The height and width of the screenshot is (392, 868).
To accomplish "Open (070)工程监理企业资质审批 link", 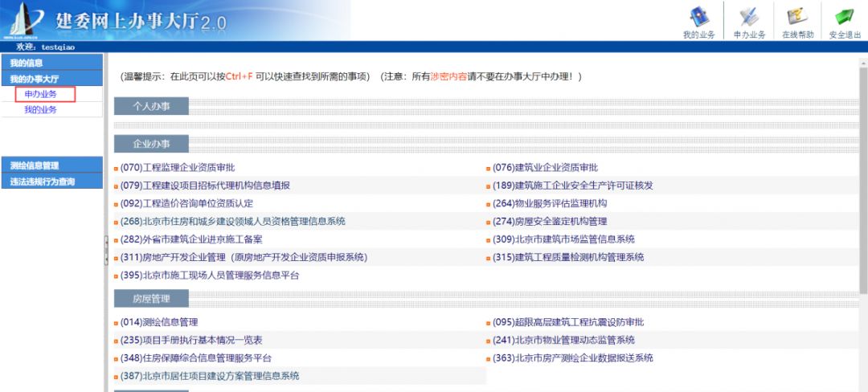I will (178, 168).
